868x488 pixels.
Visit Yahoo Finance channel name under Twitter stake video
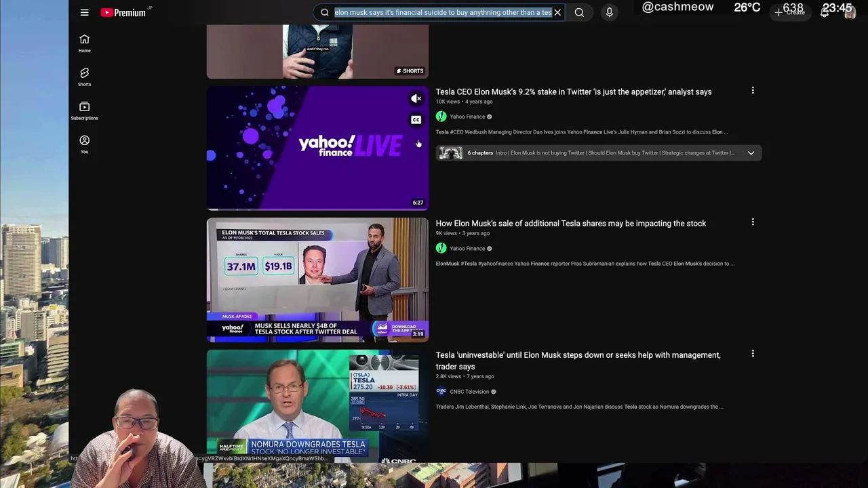(467, 117)
